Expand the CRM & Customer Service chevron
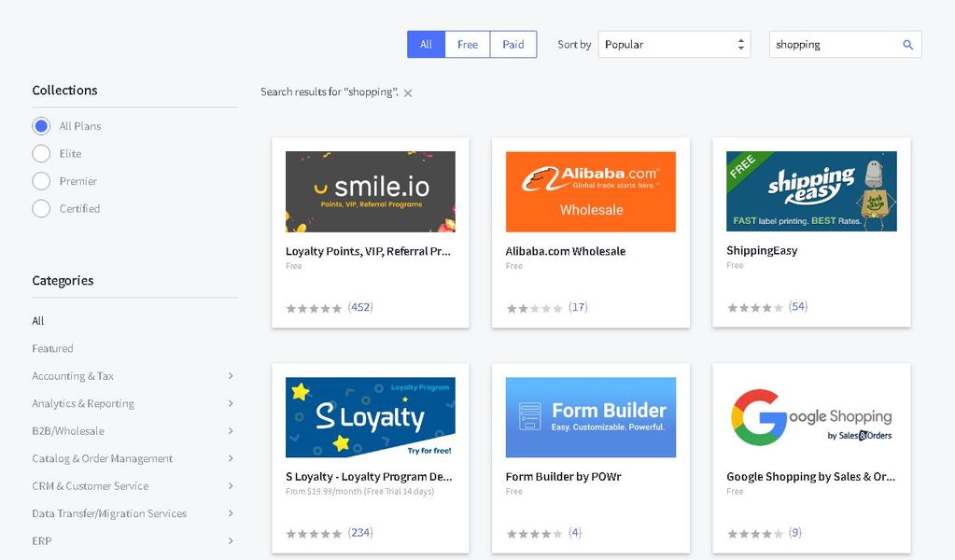 click(x=231, y=485)
